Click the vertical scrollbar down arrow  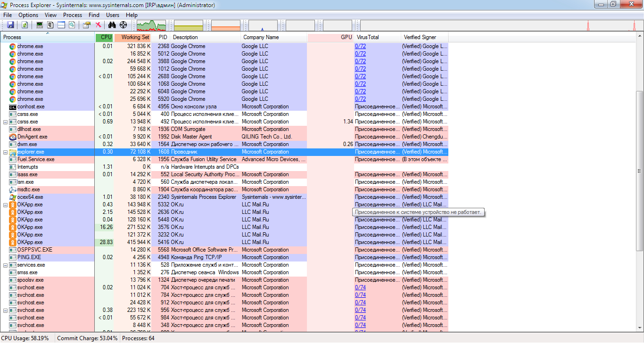pyautogui.click(x=640, y=328)
